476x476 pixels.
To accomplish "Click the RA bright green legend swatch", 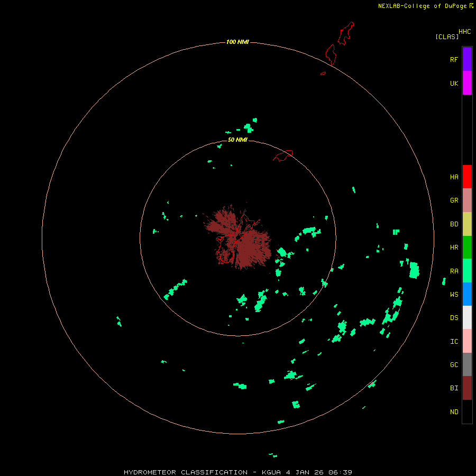I will [467, 271].
